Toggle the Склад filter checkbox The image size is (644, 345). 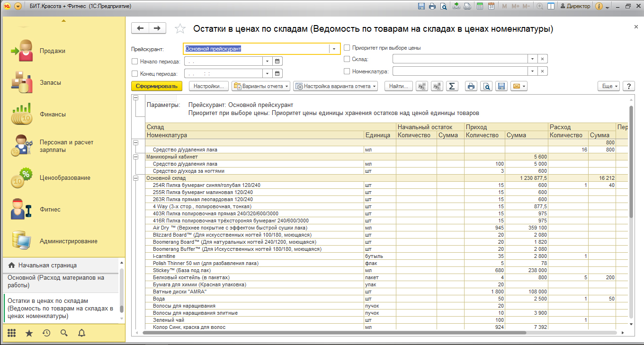[347, 59]
